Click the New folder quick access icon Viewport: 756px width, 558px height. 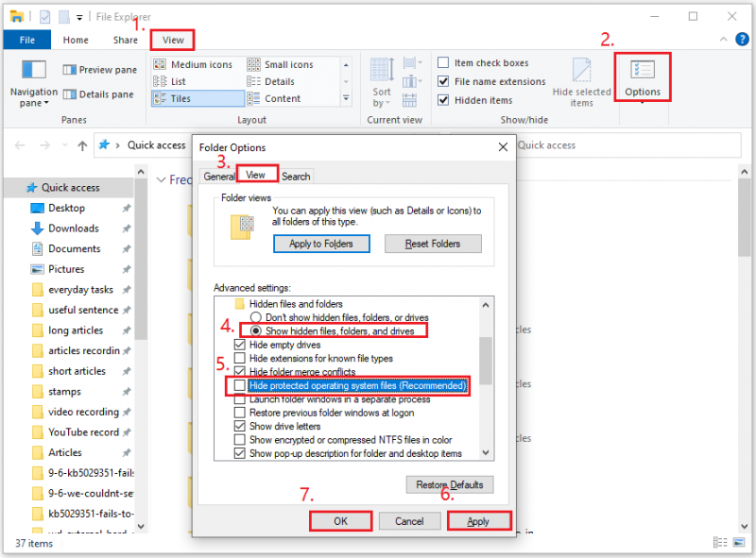[63, 17]
